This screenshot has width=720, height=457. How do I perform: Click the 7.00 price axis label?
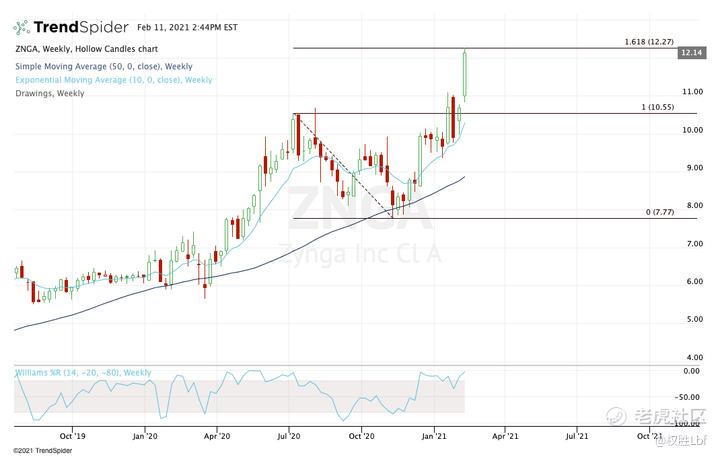(x=695, y=244)
